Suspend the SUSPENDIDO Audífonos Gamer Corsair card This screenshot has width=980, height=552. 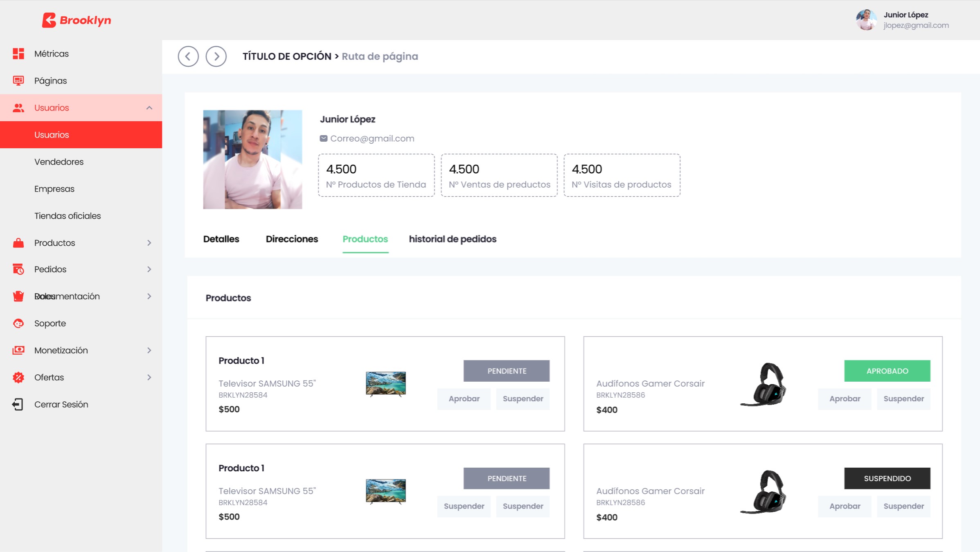pos(903,506)
